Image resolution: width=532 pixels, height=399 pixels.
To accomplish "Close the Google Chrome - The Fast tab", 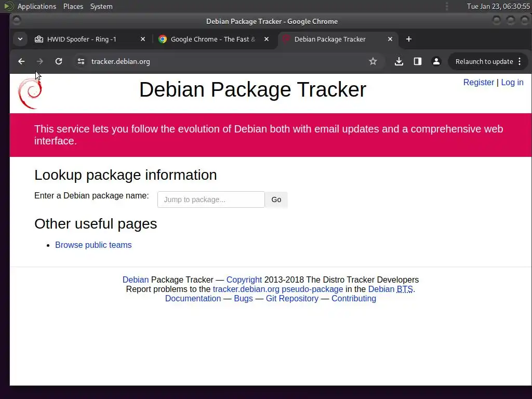I will pyautogui.click(x=267, y=39).
